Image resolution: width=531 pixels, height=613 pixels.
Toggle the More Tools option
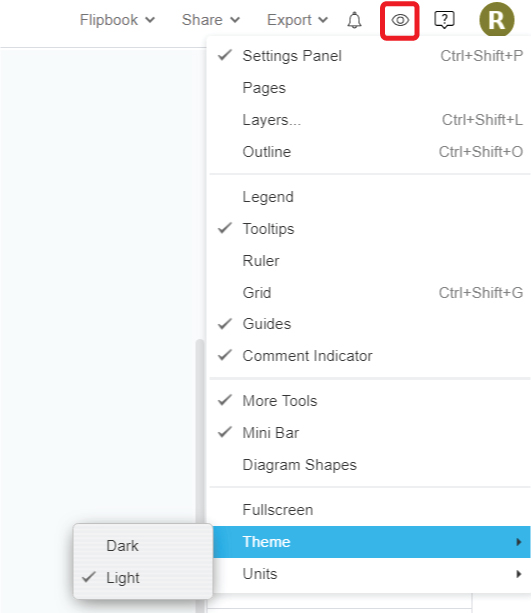pos(370,401)
